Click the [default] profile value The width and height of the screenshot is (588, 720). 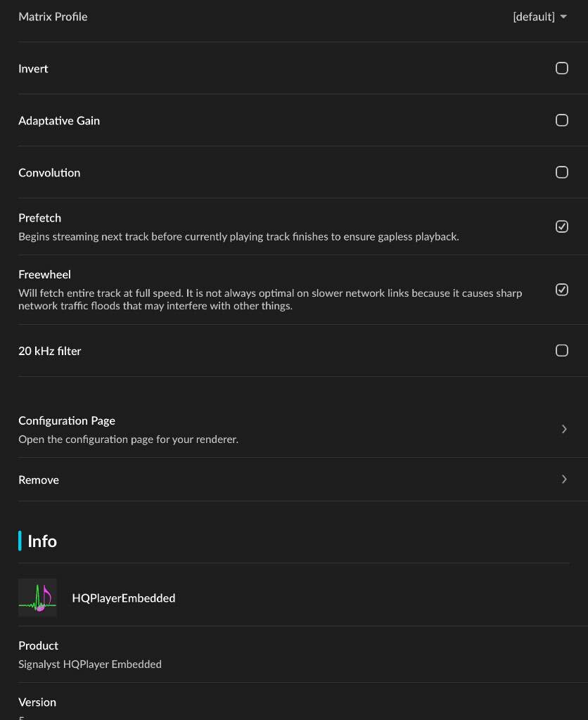click(533, 17)
